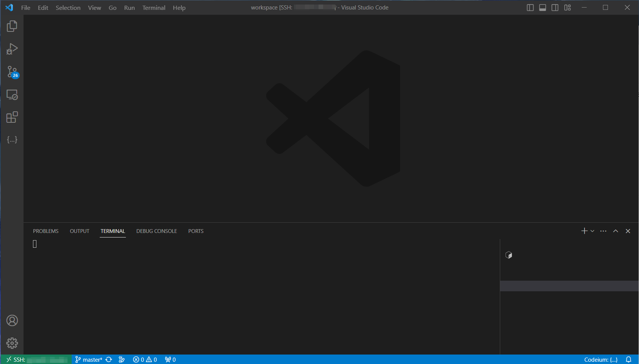Click the master* branch indicator

[89, 359]
